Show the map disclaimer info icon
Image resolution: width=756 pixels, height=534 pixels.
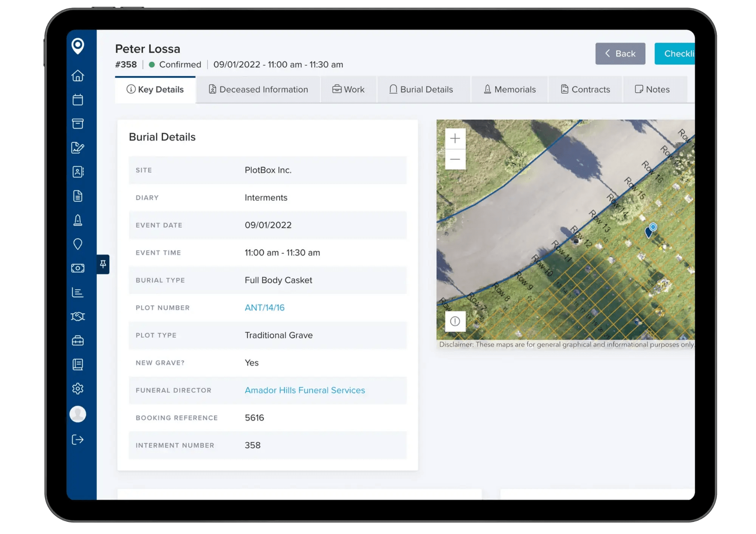(455, 321)
